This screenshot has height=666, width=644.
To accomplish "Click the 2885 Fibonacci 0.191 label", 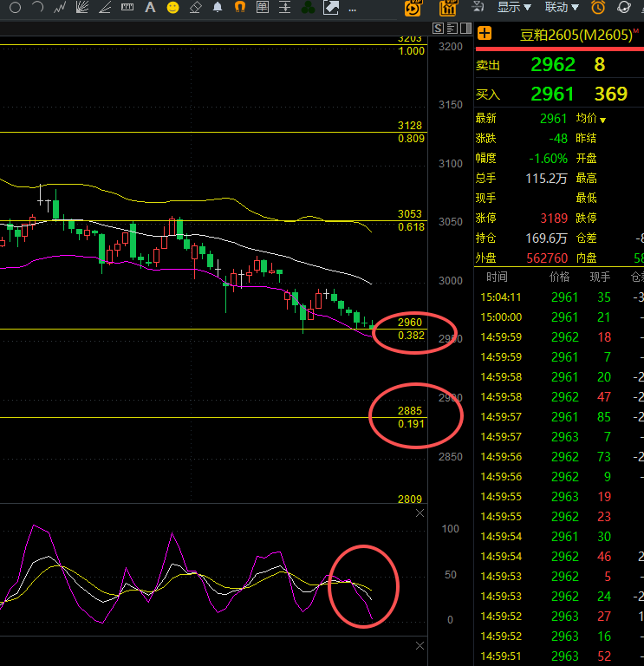I will (411, 417).
